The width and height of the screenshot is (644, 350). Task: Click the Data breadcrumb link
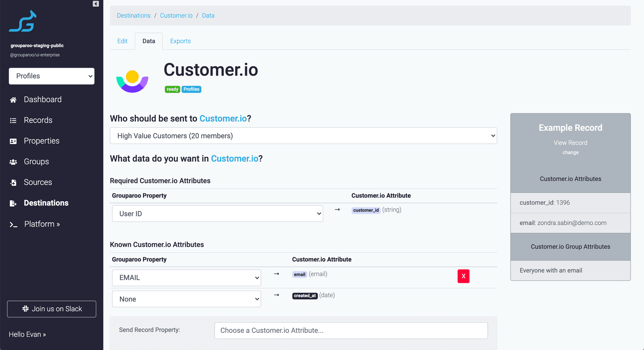(x=208, y=15)
